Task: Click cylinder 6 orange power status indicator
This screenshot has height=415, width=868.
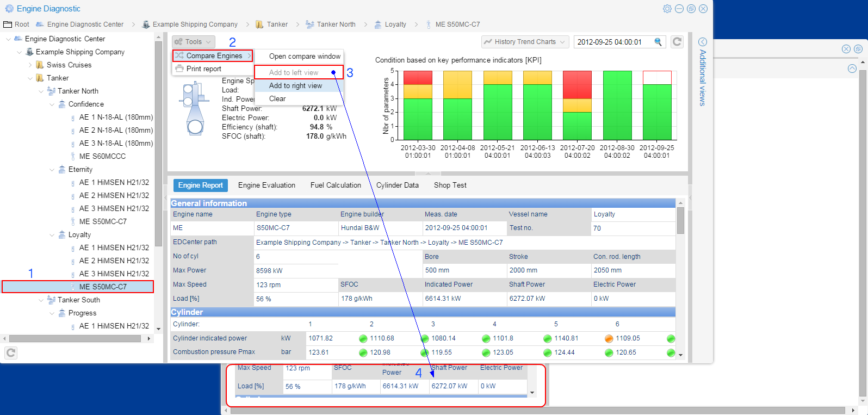Action: point(609,339)
